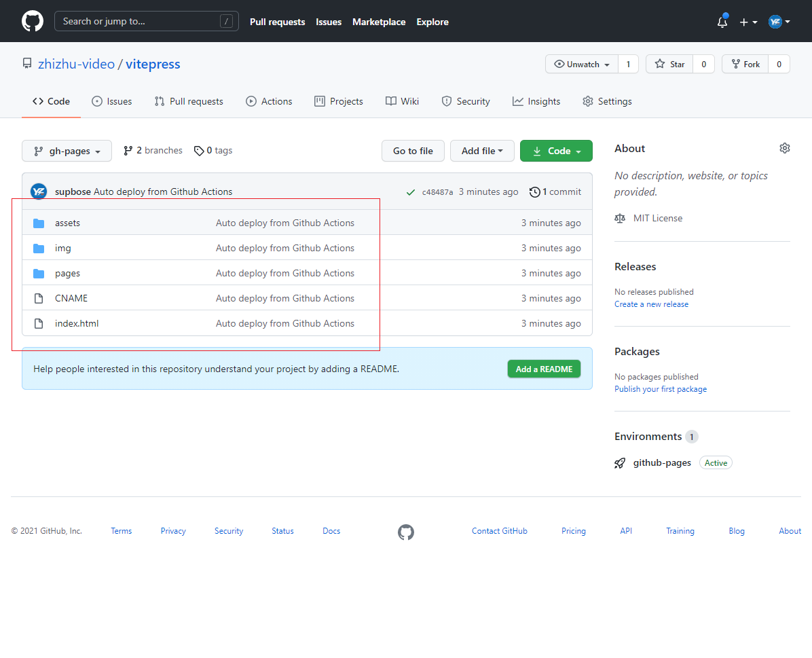Expand the plus create-new menu

click(x=748, y=22)
